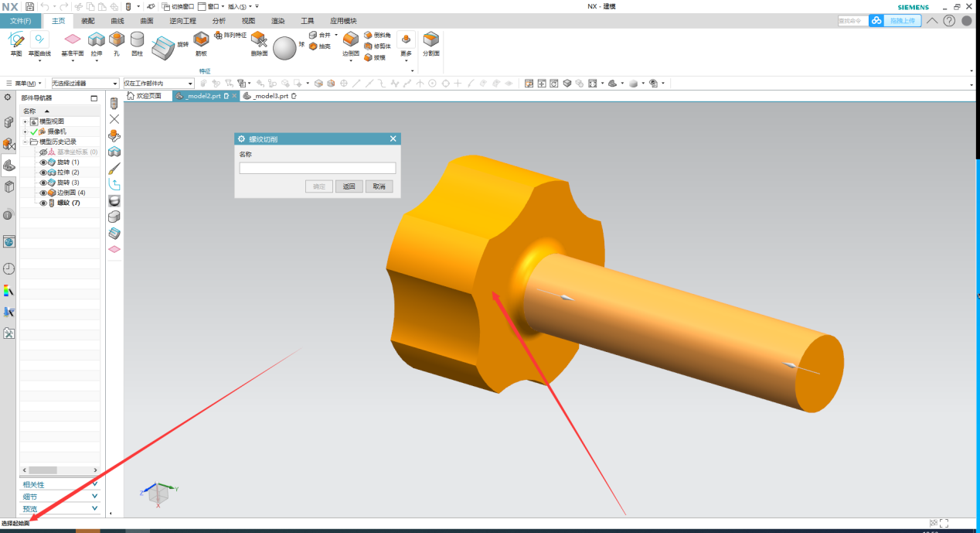This screenshot has width=980, height=533.
Task: Select the 拉伸 (Extrude) tool in ribbon
Action: point(96,40)
